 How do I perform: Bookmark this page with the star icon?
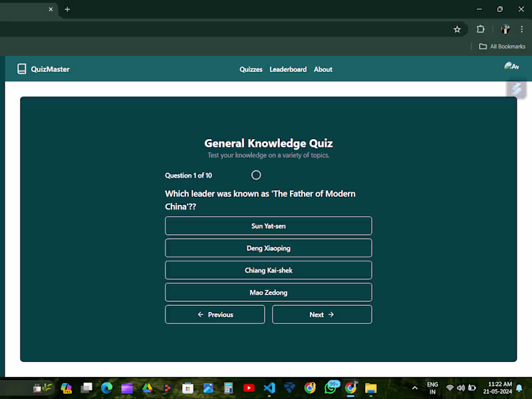[457, 29]
